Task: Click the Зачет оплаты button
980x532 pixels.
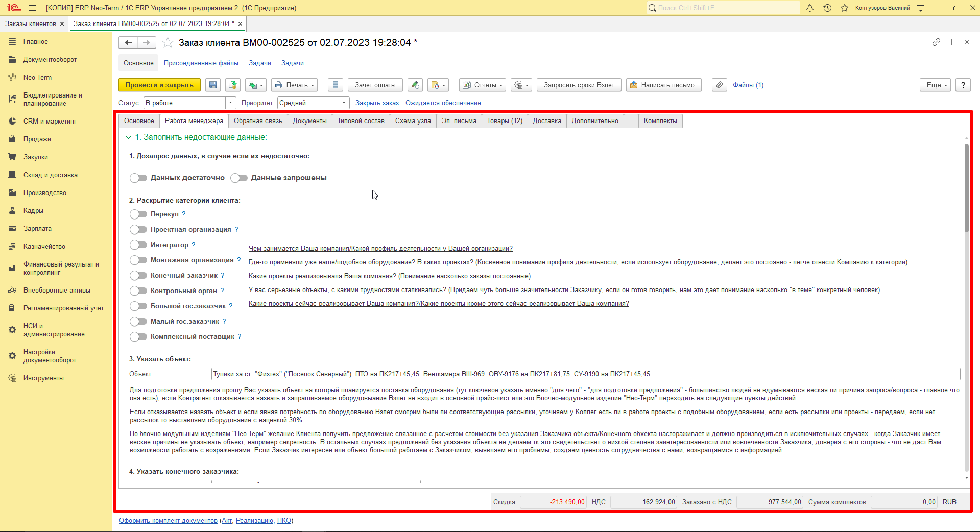Action: click(x=375, y=85)
